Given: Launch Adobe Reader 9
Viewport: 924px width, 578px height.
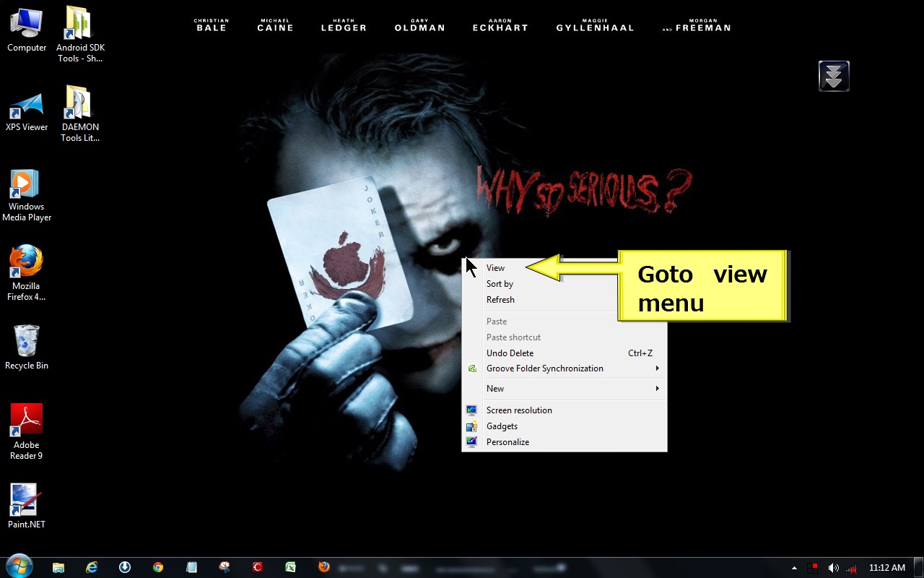Looking at the screenshot, I should coord(27,419).
